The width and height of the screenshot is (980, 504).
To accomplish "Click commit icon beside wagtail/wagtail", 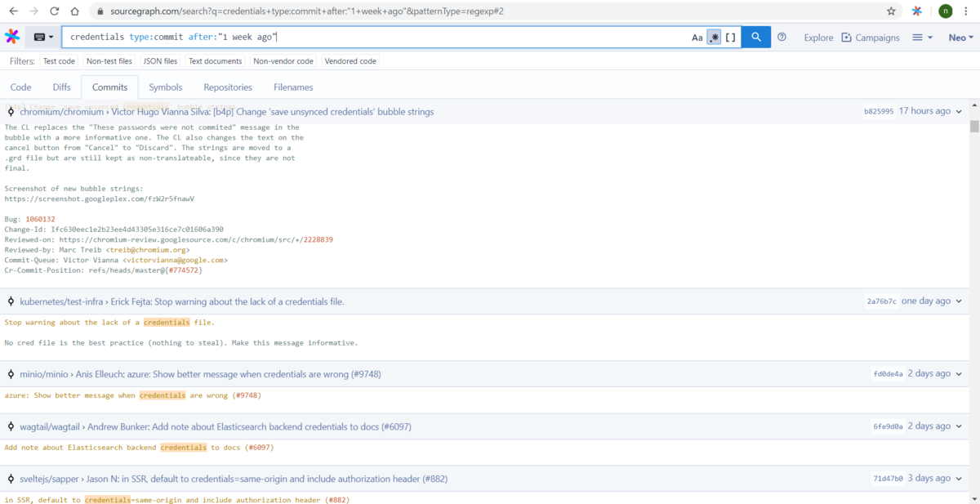I will (11, 426).
